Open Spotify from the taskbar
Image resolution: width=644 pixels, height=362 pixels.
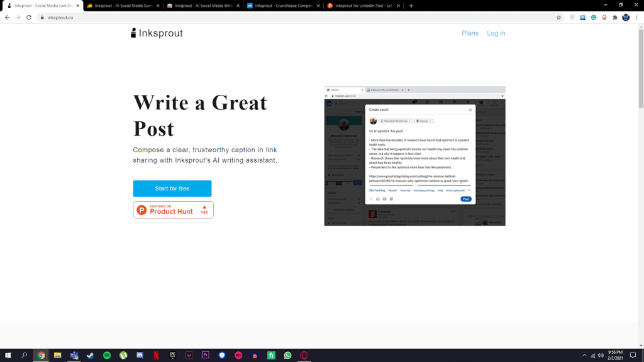pyautogui.click(x=107, y=356)
